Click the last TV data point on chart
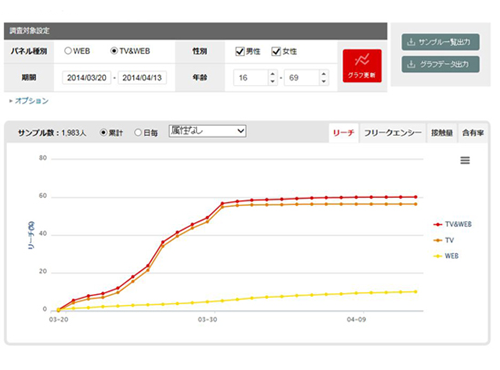The height and width of the screenshot is (370, 500). coord(416,204)
